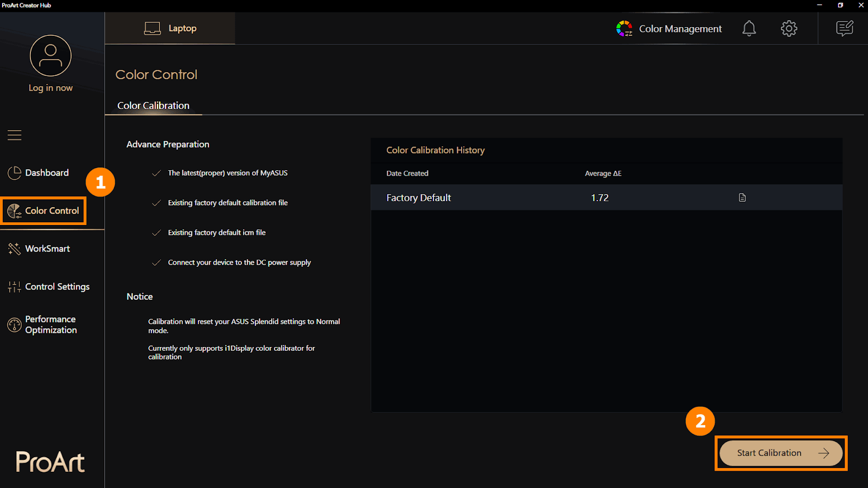Click the Advance Preparation heading

168,144
